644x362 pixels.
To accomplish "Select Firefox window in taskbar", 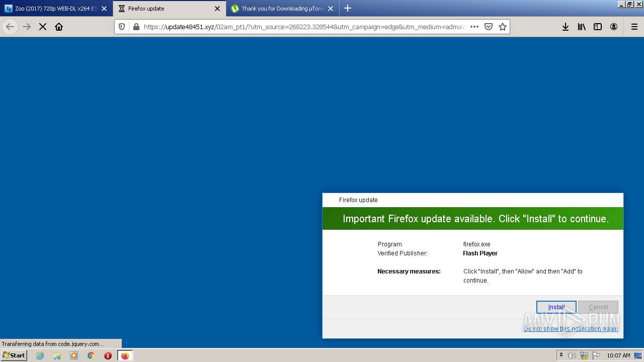I will [125, 355].
